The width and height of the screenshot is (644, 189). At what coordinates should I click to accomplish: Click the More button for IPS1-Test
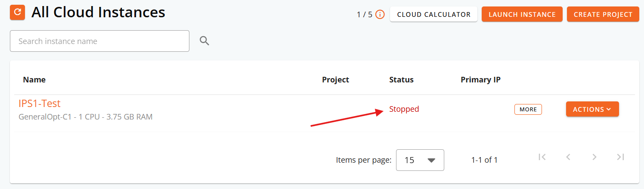(528, 109)
